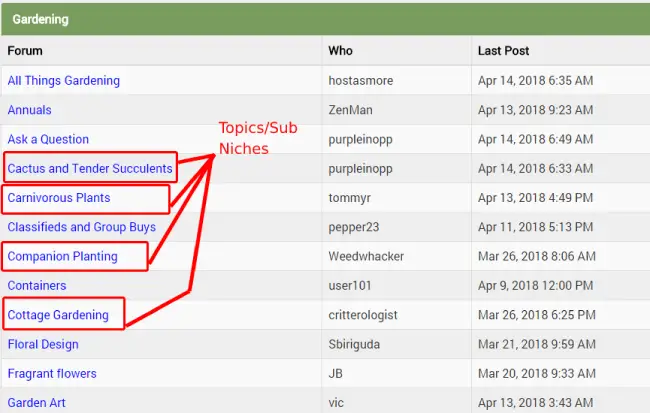
Task: Click date Apr 13, 2018 4:49 PM
Action: pyautogui.click(x=536, y=198)
